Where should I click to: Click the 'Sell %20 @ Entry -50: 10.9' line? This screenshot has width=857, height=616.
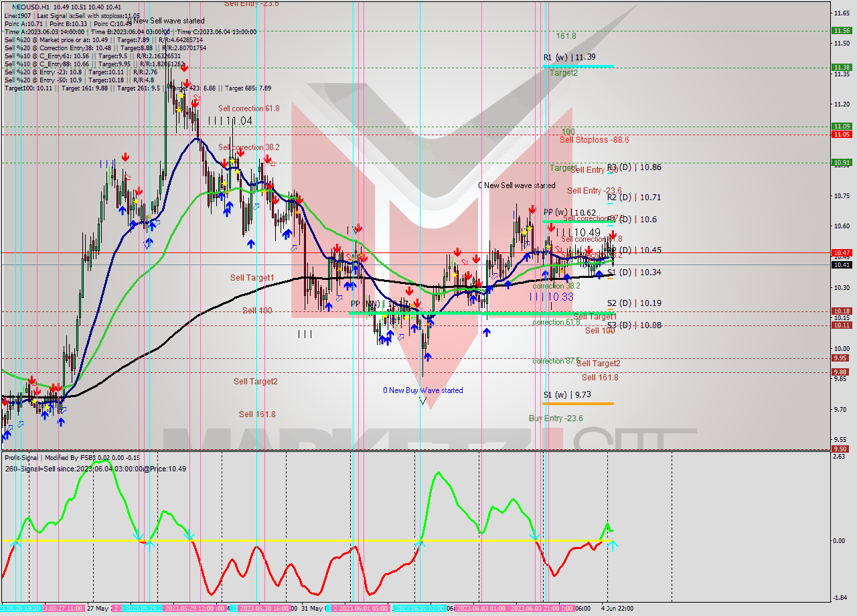[x=81, y=80]
